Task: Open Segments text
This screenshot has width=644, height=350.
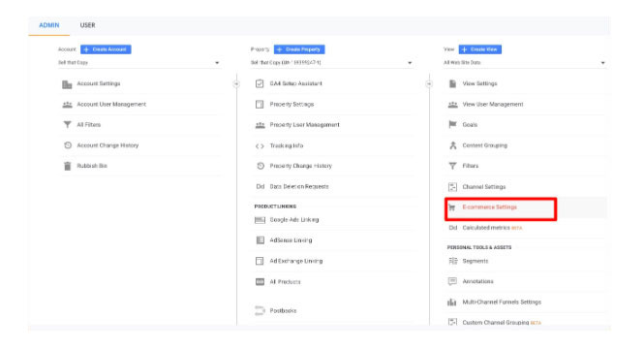Action: click(x=475, y=261)
